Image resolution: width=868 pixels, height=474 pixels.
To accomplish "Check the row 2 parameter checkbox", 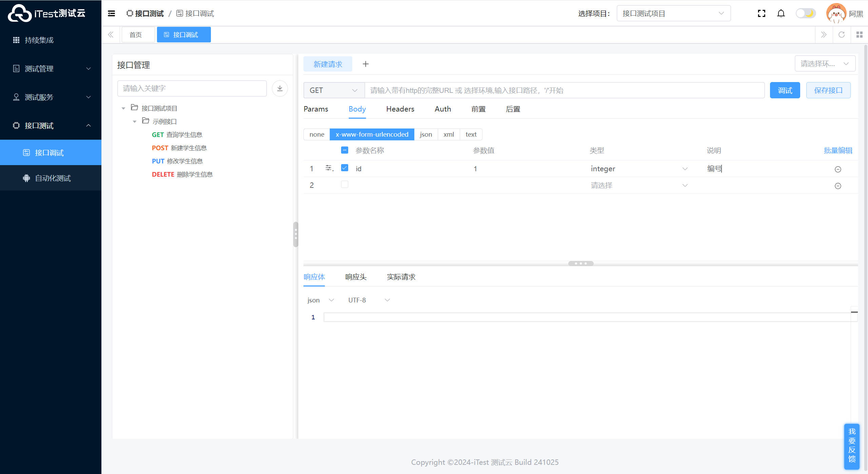I will click(x=344, y=184).
